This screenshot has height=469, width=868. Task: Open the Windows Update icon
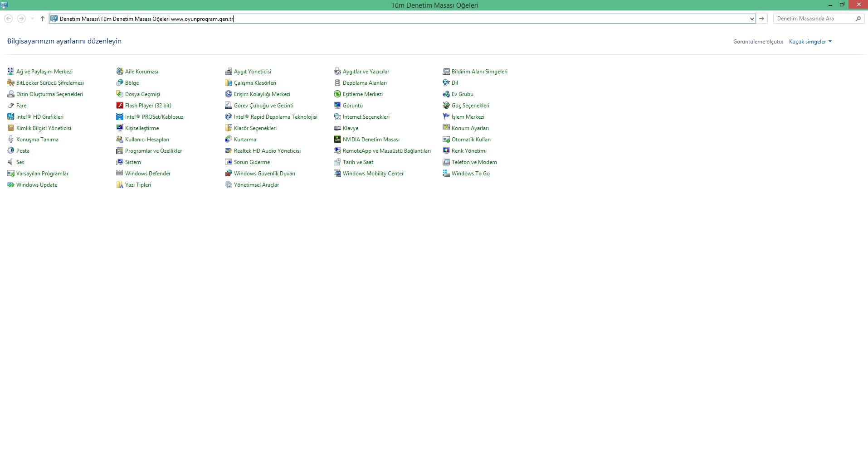click(11, 184)
